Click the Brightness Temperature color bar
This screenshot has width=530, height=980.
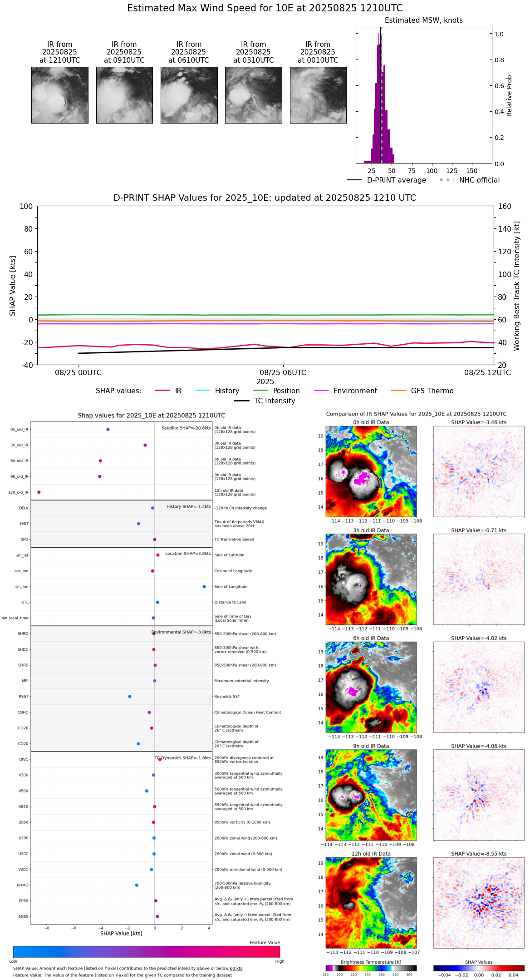371,968
